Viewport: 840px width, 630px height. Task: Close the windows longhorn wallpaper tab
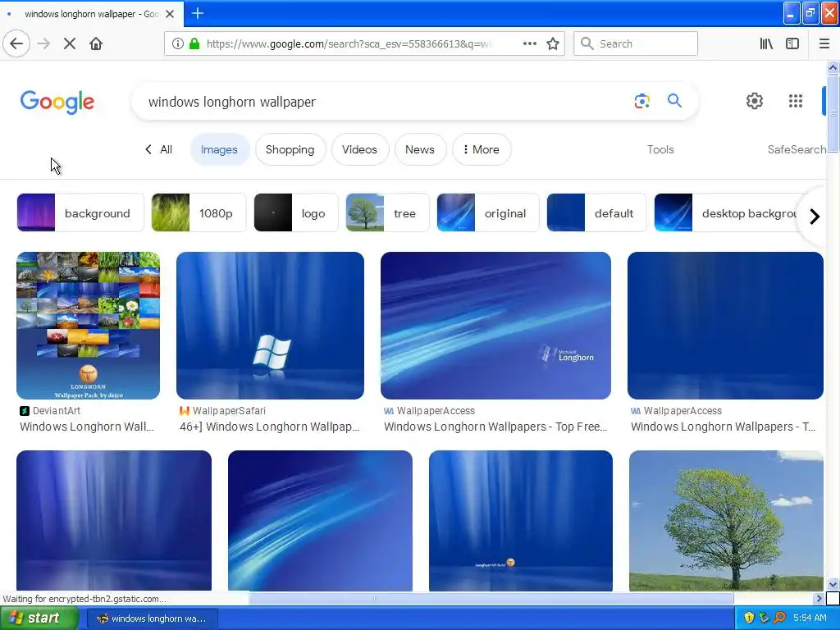[x=170, y=14]
